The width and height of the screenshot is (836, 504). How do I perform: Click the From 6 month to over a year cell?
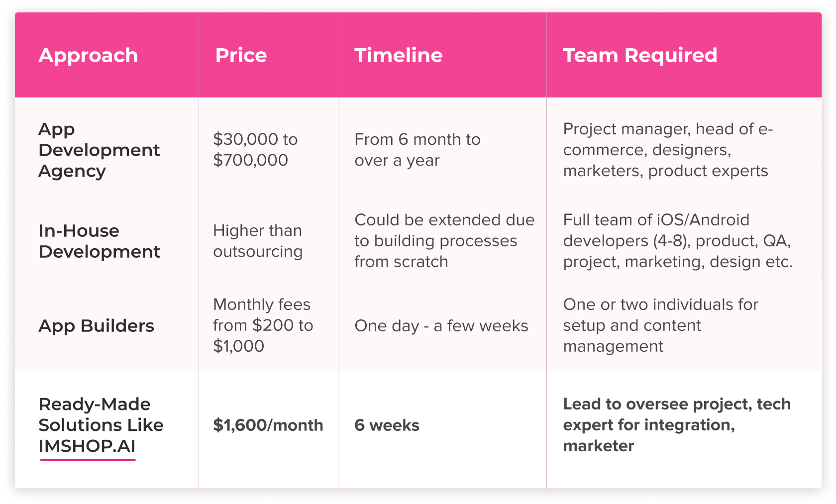(x=417, y=150)
